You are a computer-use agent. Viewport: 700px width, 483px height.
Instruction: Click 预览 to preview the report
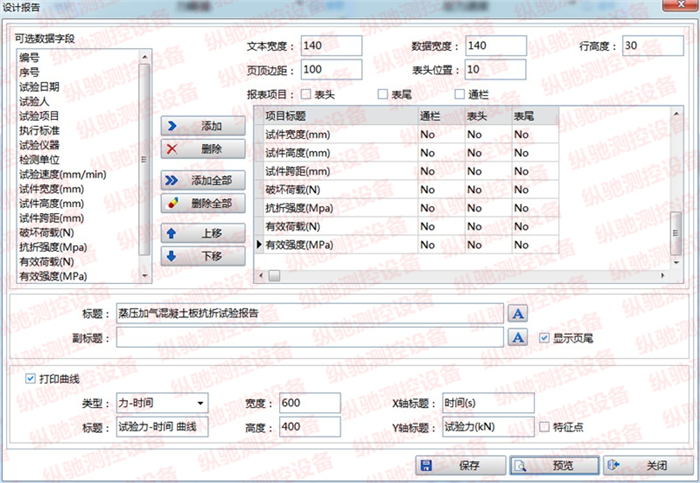coord(553,465)
